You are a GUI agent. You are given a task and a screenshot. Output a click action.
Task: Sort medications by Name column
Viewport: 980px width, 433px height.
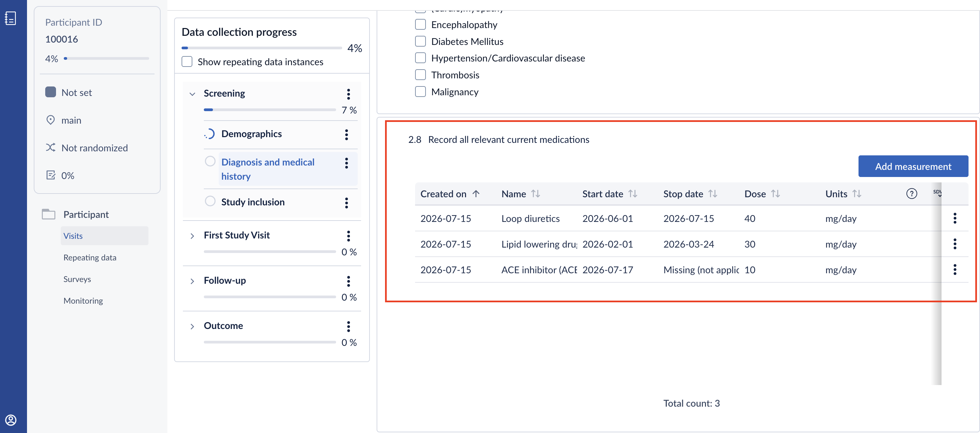click(535, 194)
